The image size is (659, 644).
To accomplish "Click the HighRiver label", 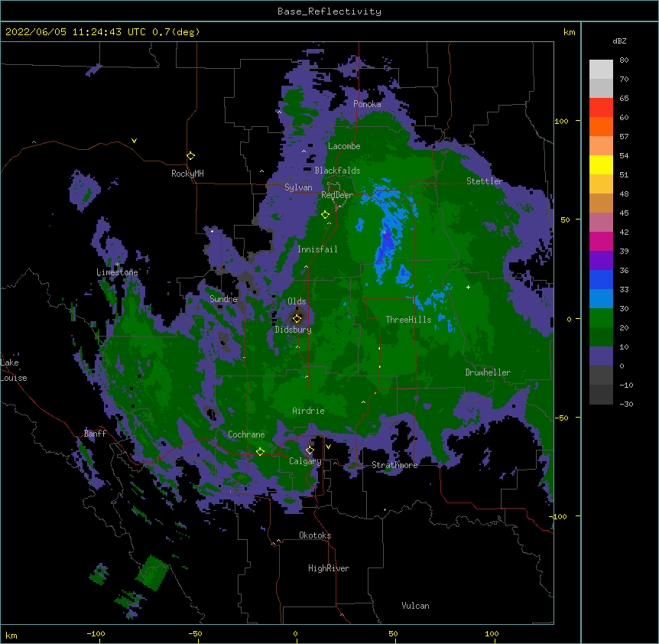I will (x=329, y=568).
